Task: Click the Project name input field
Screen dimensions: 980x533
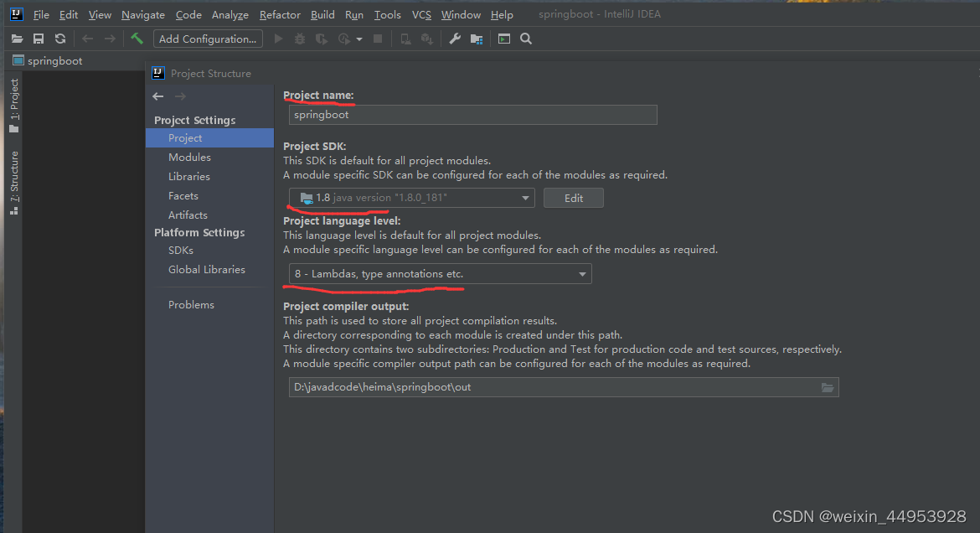Action: coord(473,115)
